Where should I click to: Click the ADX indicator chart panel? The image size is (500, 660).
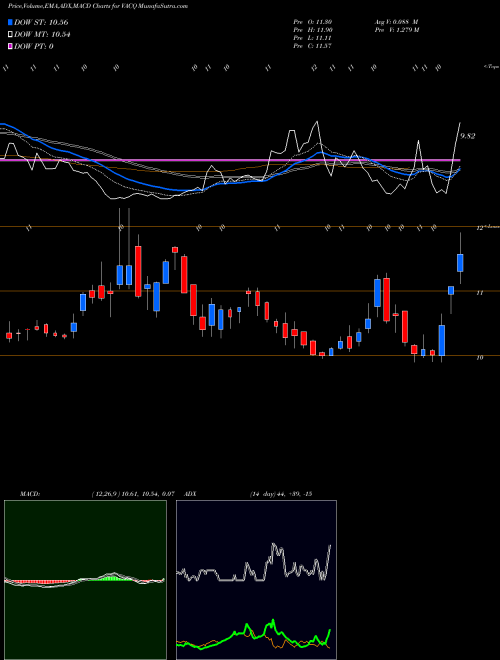coord(256,580)
